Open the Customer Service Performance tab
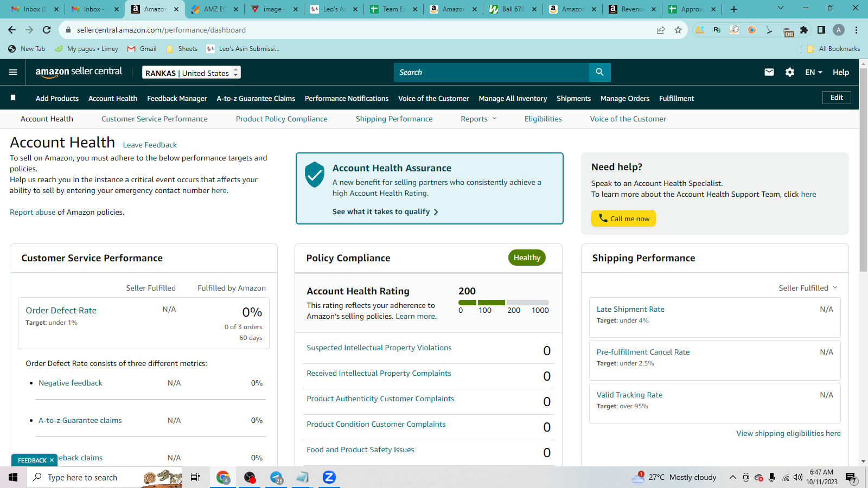The width and height of the screenshot is (868, 488). pos(155,119)
